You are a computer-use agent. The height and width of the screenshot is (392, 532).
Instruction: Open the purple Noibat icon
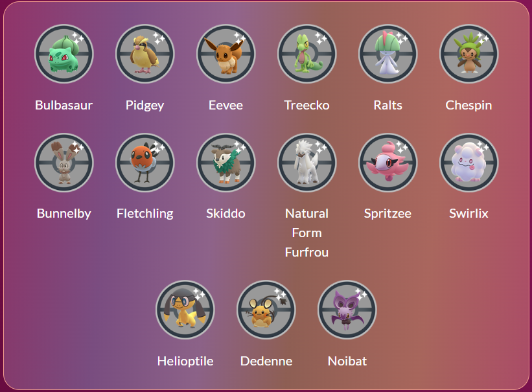[347, 310]
